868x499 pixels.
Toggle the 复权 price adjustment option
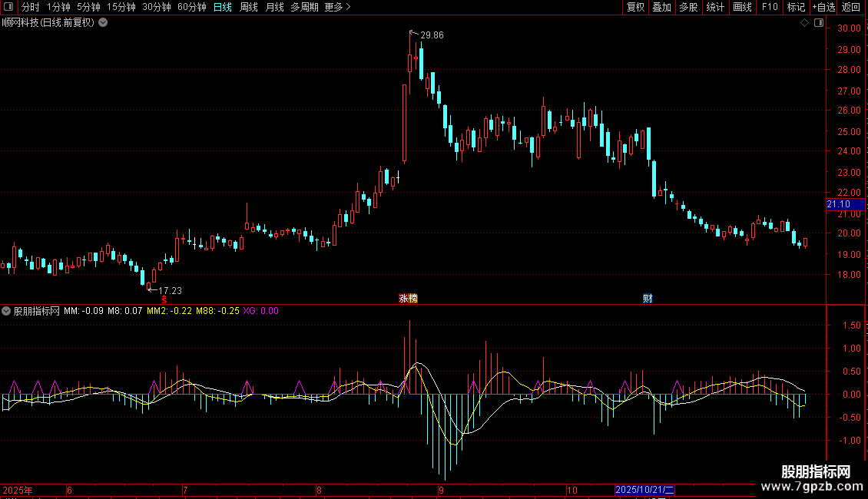point(635,7)
